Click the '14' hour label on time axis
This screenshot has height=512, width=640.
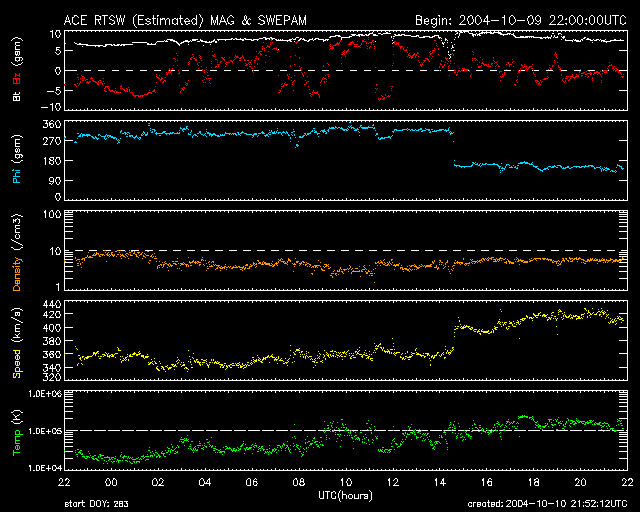(440, 482)
